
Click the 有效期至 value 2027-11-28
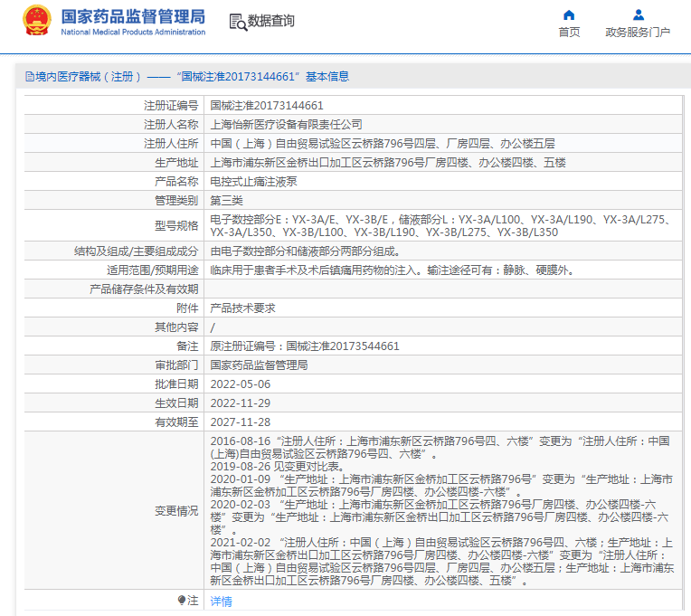(241, 422)
